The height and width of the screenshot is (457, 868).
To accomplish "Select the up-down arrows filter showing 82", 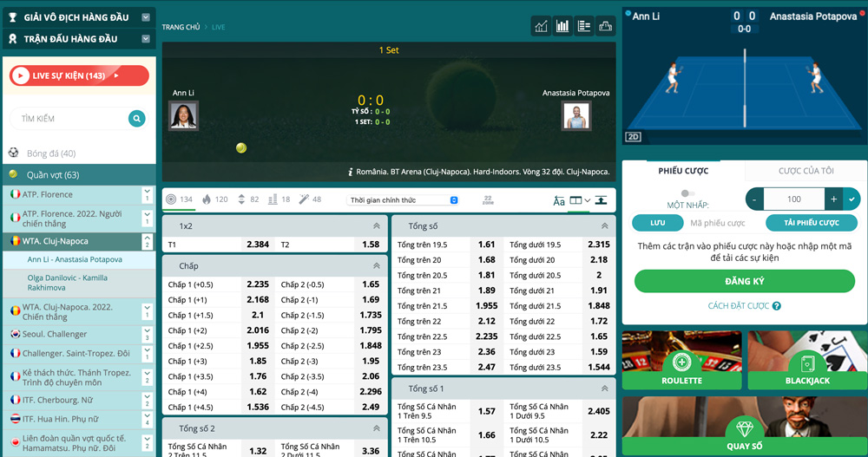I will [x=248, y=199].
